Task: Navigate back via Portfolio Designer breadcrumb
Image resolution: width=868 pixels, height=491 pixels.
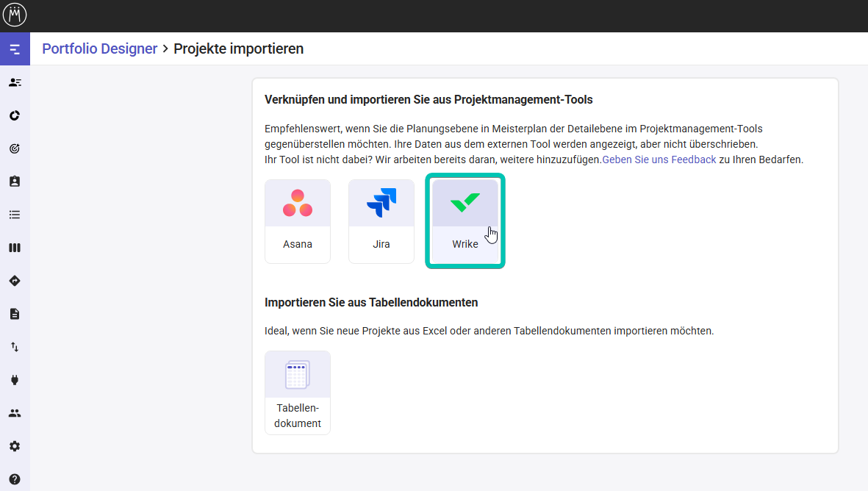Action: point(100,49)
